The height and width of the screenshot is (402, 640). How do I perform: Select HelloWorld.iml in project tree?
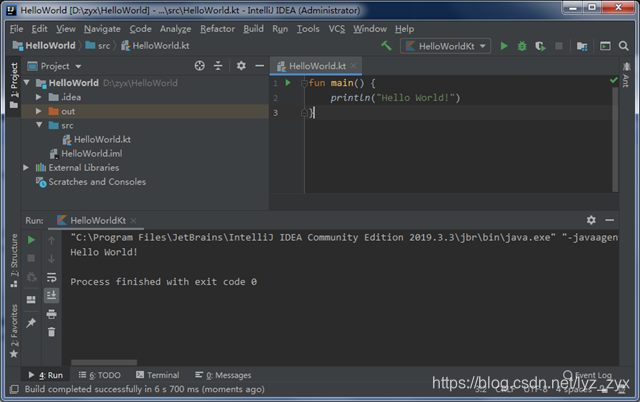point(86,153)
